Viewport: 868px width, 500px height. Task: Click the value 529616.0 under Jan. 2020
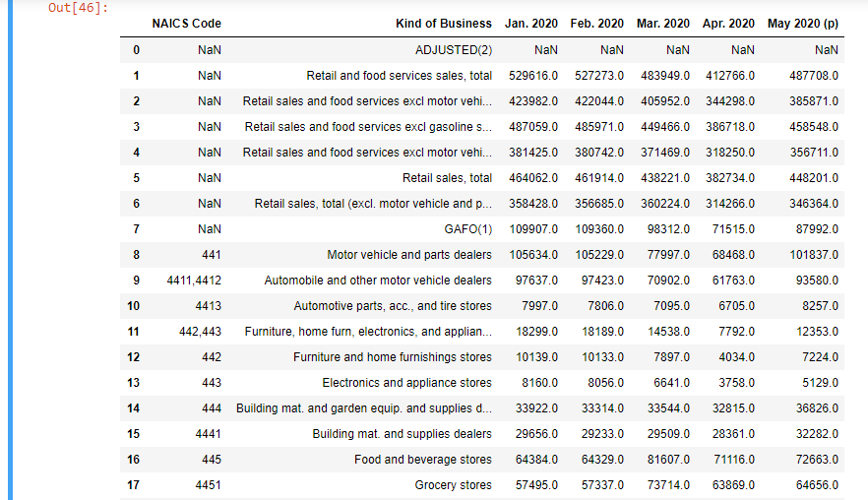[533, 75]
